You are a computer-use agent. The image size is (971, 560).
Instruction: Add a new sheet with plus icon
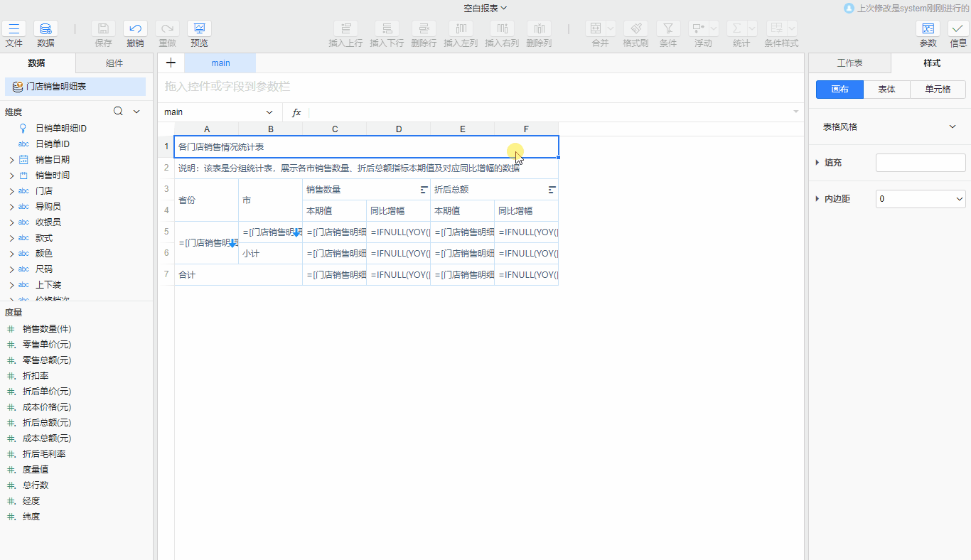[171, 63]
